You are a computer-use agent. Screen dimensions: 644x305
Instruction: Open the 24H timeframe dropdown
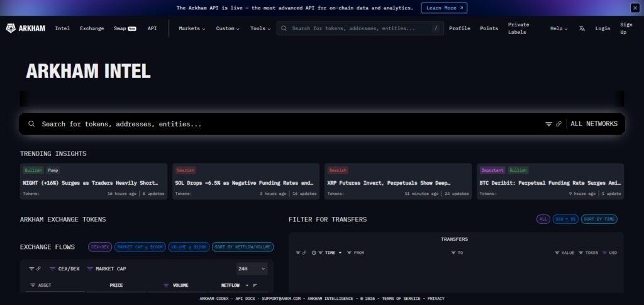tap(252, 269)
